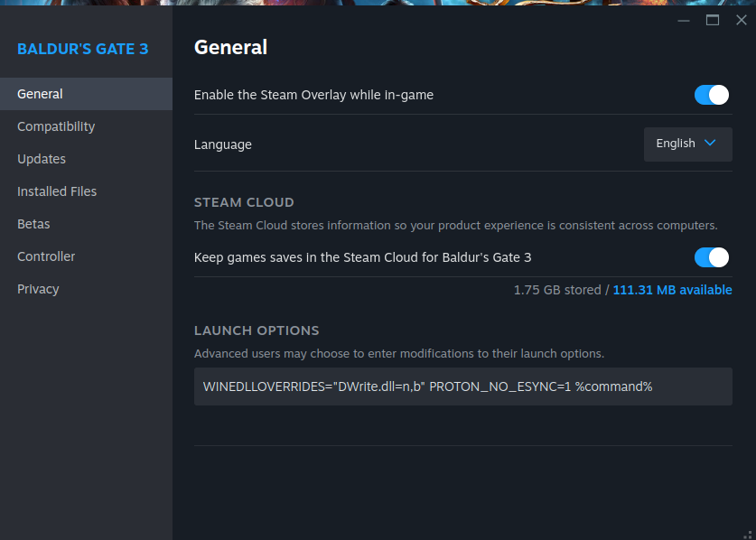The width and height of the screenshot is (756, 540).
Task: Click 'Enable the Steam Overlay while in-game' label
Action: click(313, 95)
